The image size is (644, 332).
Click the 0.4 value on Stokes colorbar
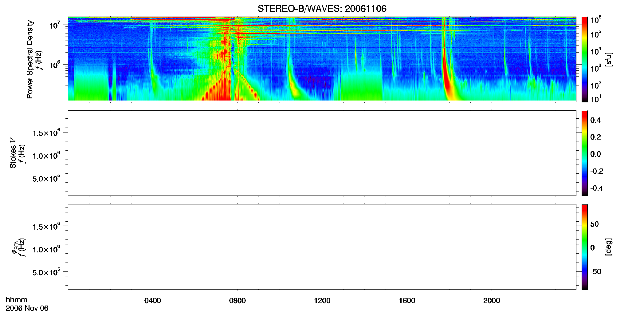point(595,120)
